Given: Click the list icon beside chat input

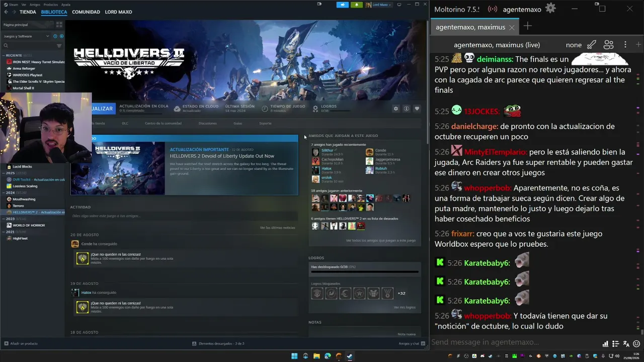Looking at the screenshot, I should (x=615, y=344).
